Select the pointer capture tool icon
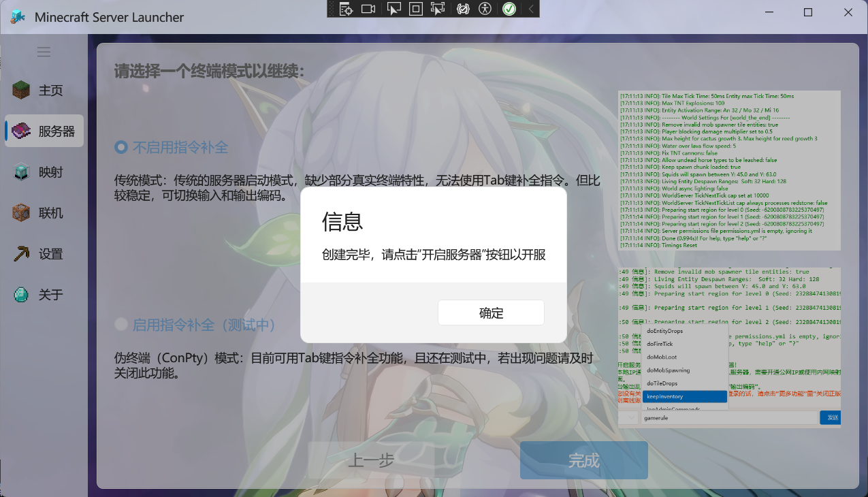This screenshot has height=497, width=868. (393, 10)
